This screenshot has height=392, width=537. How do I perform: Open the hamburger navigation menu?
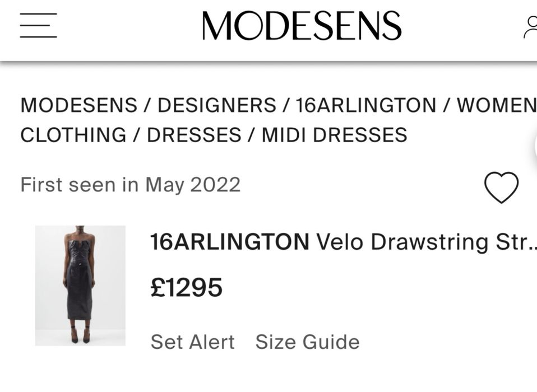coord(38,26)
